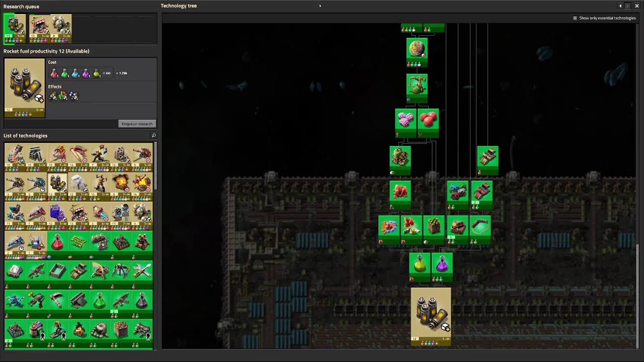This screenshot has height=362, width=644.
Task: Click the yellow-green science pack cost icon
Action: pyautogui.click(x=97, y=73)
